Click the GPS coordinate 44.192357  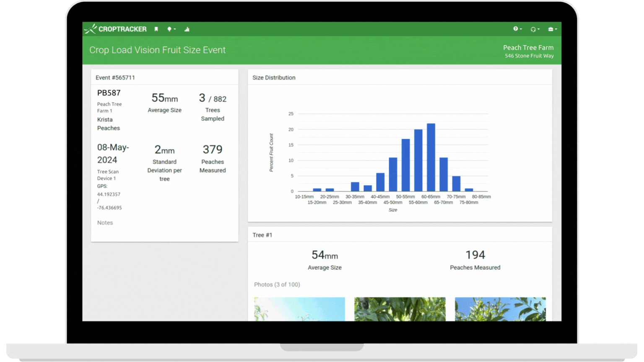point(109,194)
